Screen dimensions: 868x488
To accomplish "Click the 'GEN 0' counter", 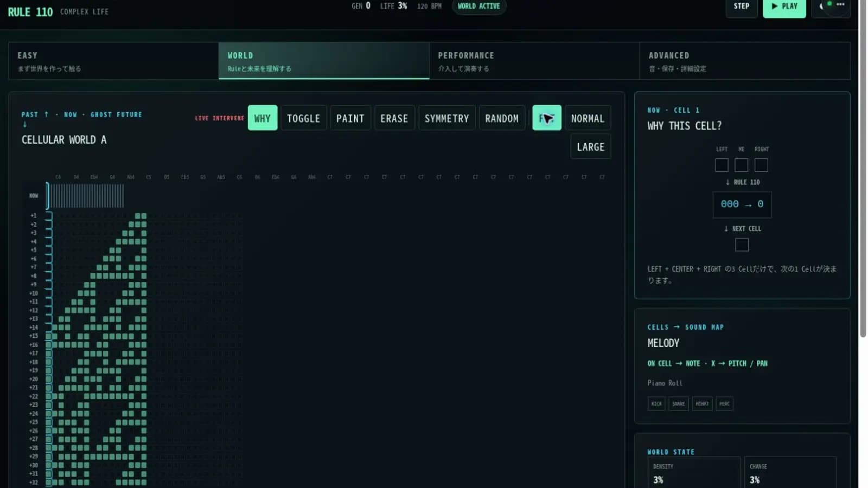I will pos(361,6).
